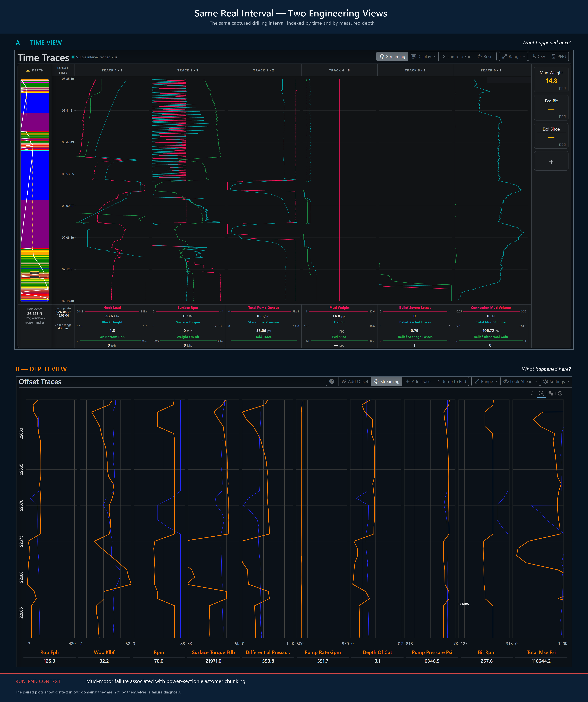This screenshot has width=588, height=702.
Task: Open the Mud Weight 14.8 ppg card
Action: click(x=551, y=80)
